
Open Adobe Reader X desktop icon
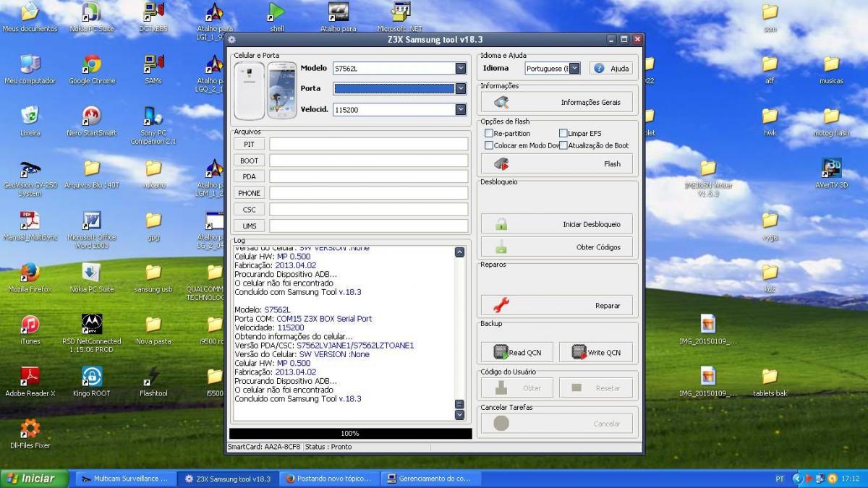(x=30, y=382)
